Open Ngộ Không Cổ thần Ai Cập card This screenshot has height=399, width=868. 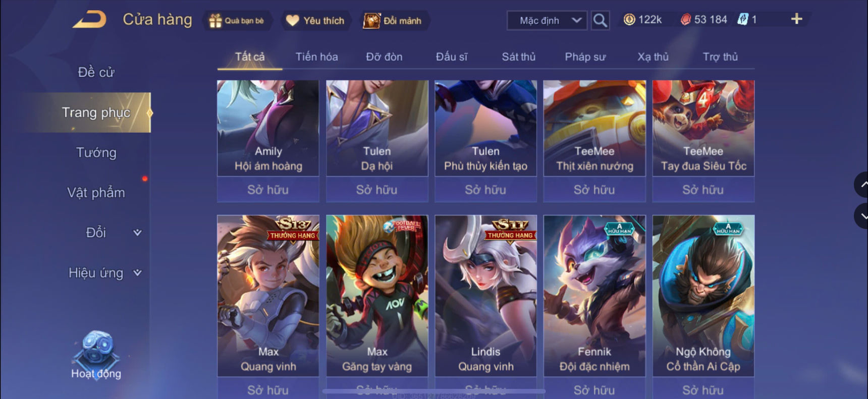pyautogui.click(x=703, y=296)
